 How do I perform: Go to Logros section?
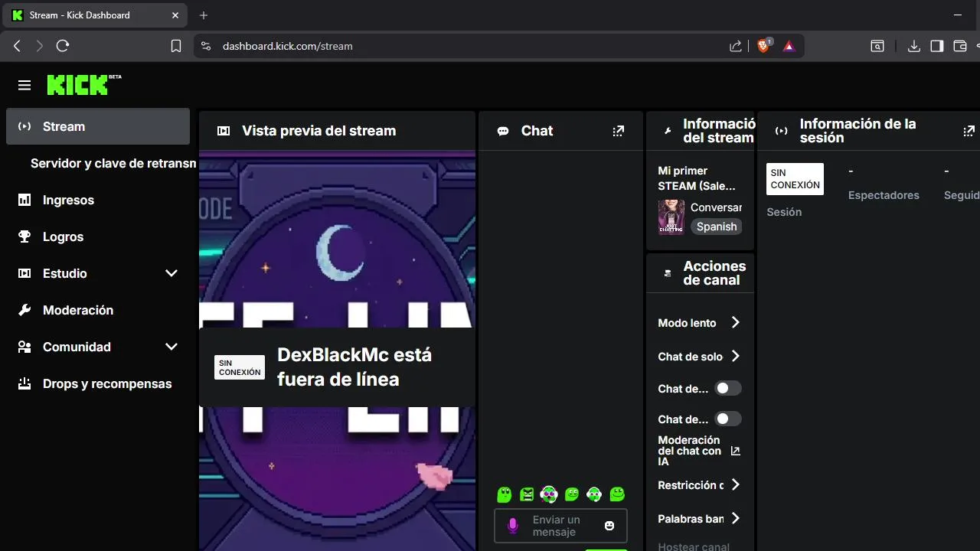click(98, 236)
